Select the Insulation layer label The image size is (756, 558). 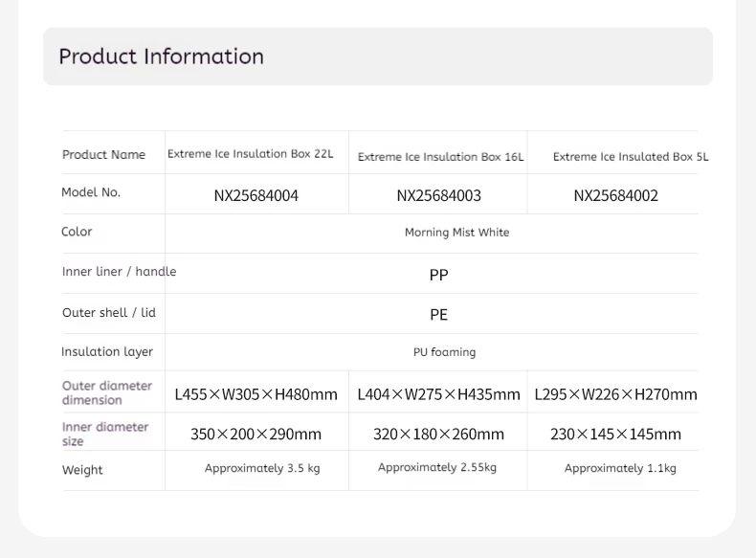[107, 352]
